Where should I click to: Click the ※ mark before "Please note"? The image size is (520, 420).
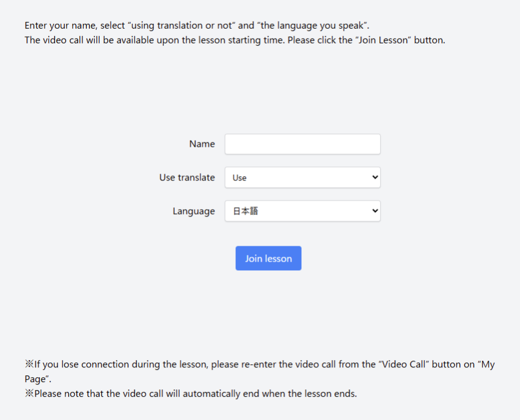tap(29, 394)
